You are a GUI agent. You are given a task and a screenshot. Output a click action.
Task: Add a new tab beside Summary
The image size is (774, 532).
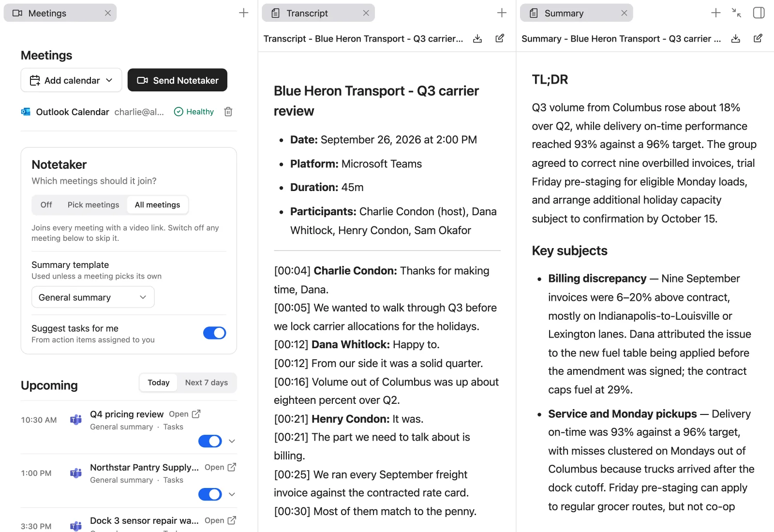(x=716, y=13)
